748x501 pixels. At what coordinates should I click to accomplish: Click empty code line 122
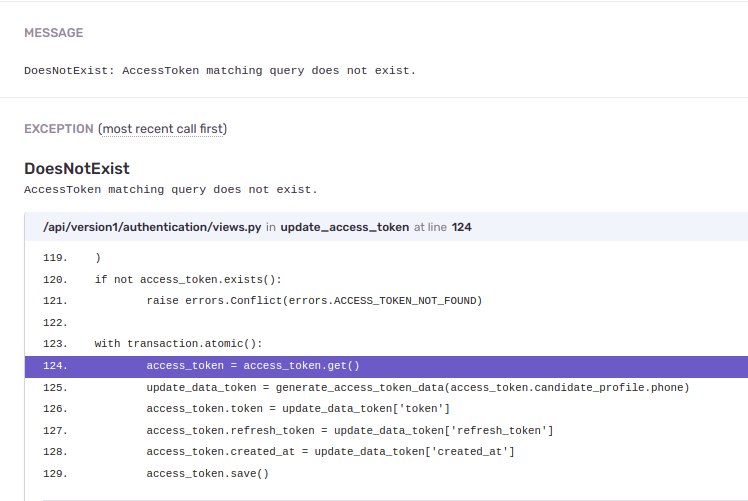(x=386, y=323)
